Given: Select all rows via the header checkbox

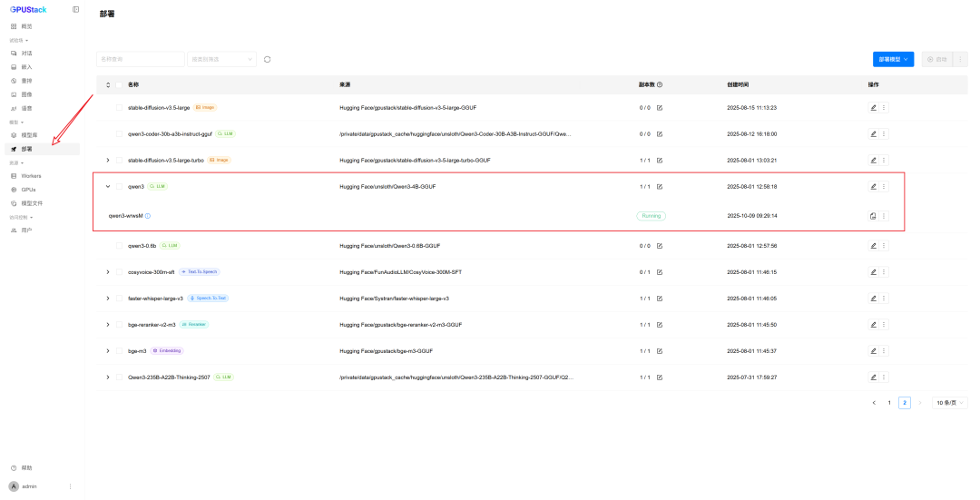Looking at the screenshot, I should pyautogui.click(x=119, y=84).
